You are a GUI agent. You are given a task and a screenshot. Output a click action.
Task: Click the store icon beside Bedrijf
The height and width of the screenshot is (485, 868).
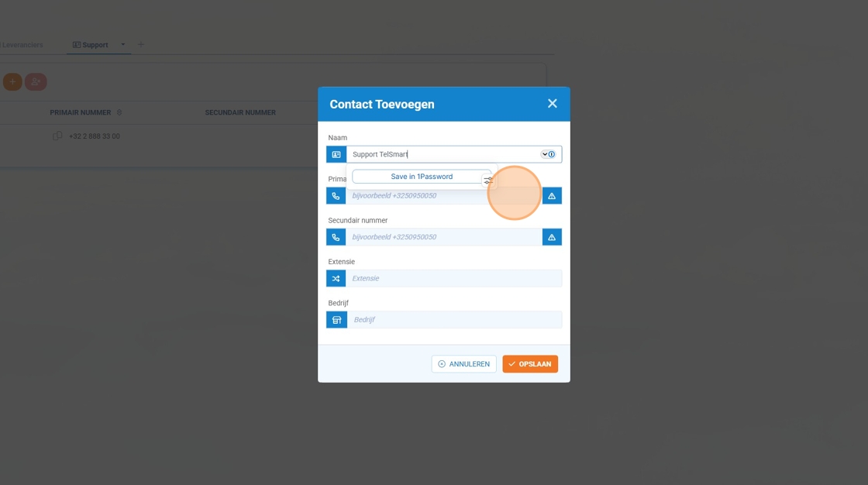click(336, 320)
